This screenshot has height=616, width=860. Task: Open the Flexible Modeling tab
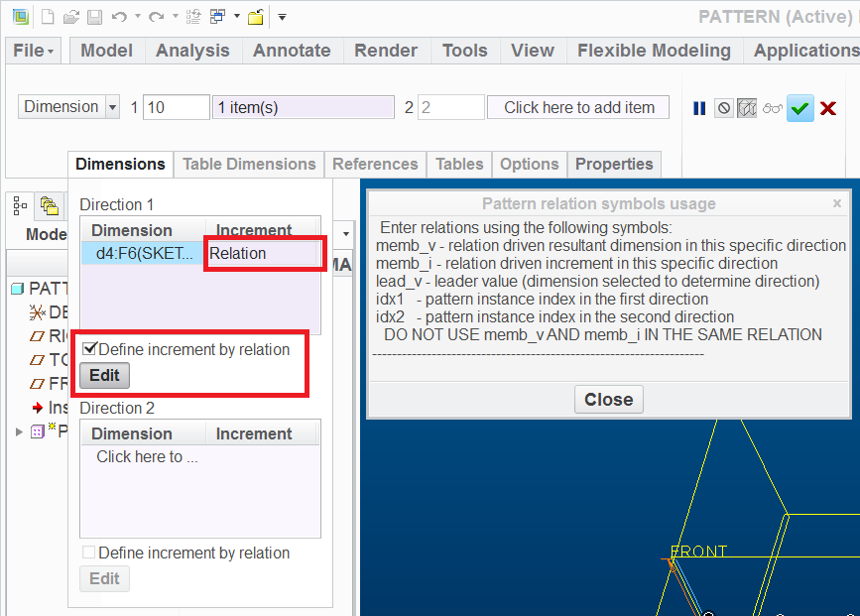[654, 51]
